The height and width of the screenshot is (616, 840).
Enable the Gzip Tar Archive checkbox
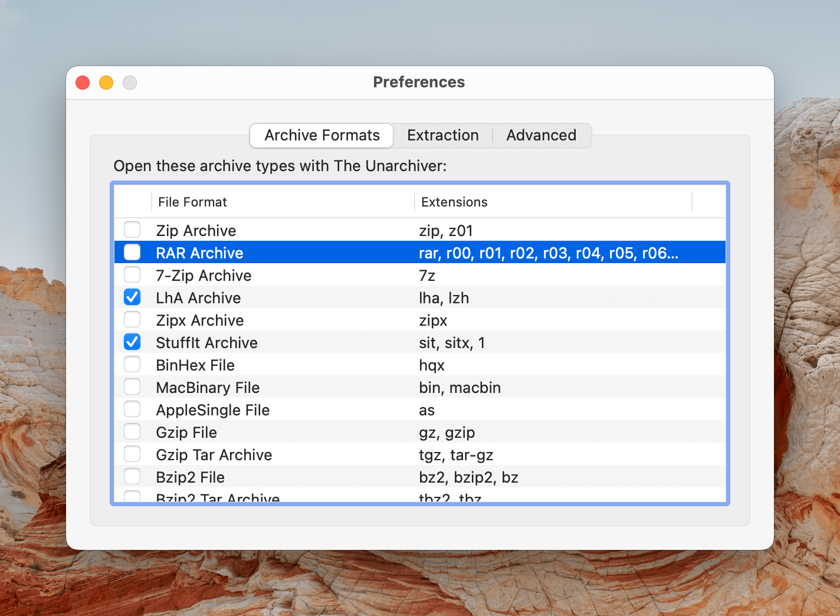pyautogui.click(x=132, y=454)
